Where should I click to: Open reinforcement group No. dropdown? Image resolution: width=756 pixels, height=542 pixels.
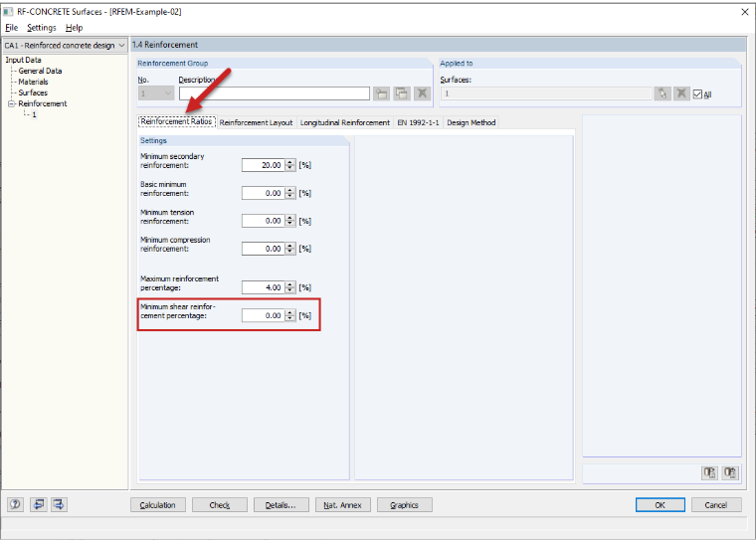click(156, 93)
